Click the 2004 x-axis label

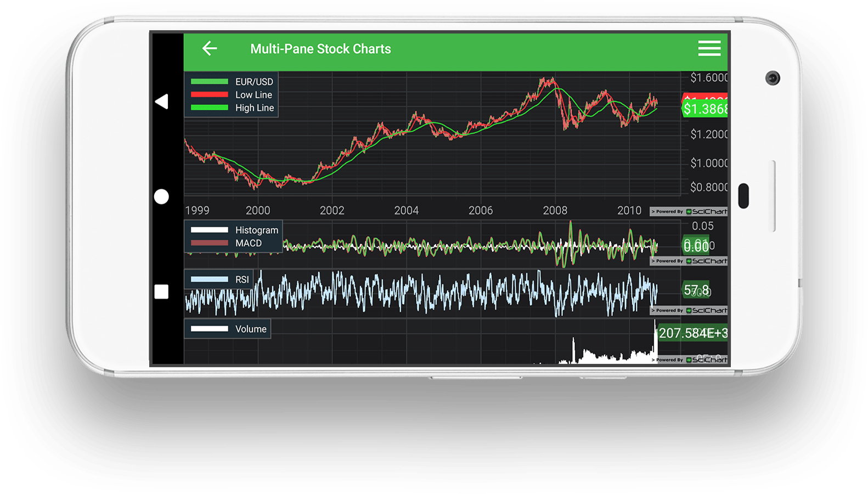407,210
